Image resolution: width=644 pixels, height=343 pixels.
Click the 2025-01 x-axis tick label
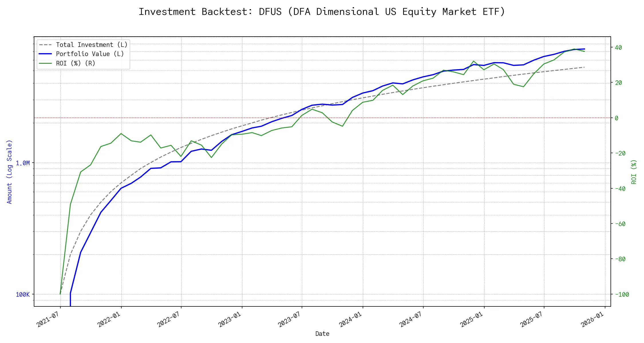click(472, 319)
